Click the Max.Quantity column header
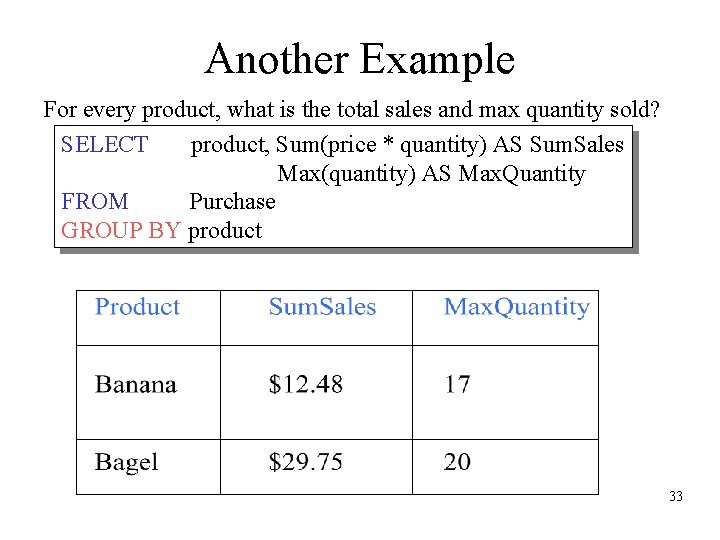720x540 pixels. pyautogui.click(x=516, y=308)
